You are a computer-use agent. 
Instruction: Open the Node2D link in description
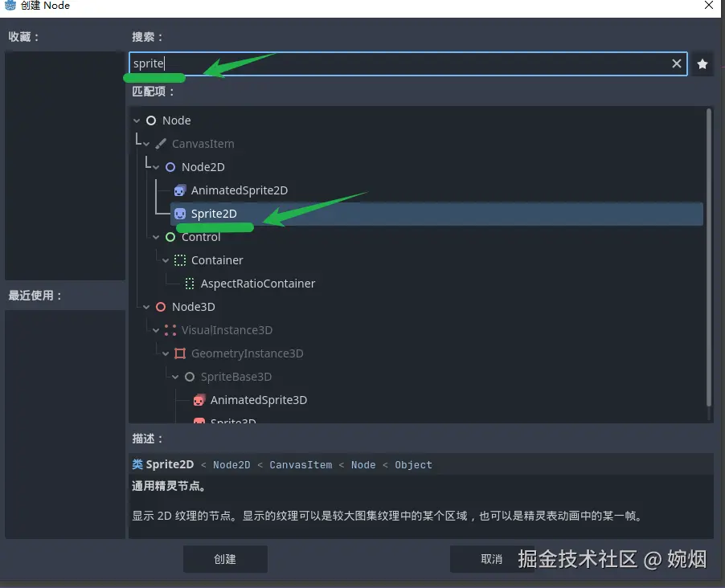(x=230, y=464)
